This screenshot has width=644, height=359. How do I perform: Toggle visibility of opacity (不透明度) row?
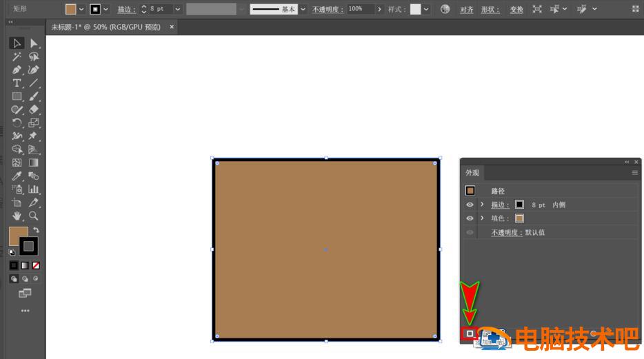coord(470,232)
